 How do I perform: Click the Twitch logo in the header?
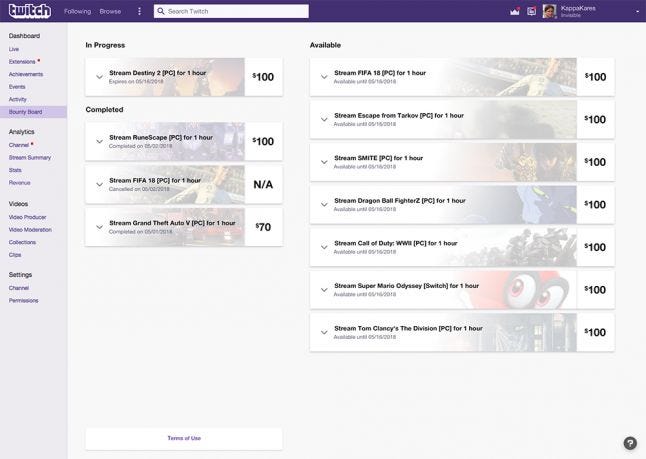coord(29,11)
